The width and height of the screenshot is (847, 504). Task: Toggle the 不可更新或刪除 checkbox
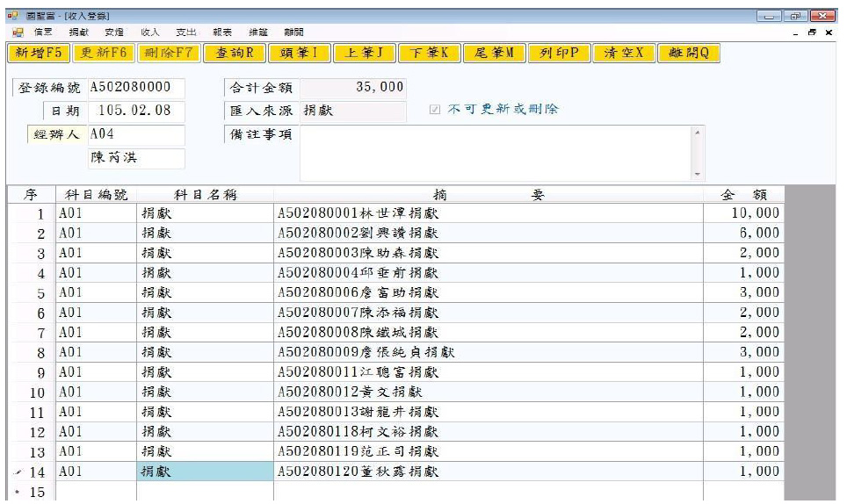tap(435, 110)
